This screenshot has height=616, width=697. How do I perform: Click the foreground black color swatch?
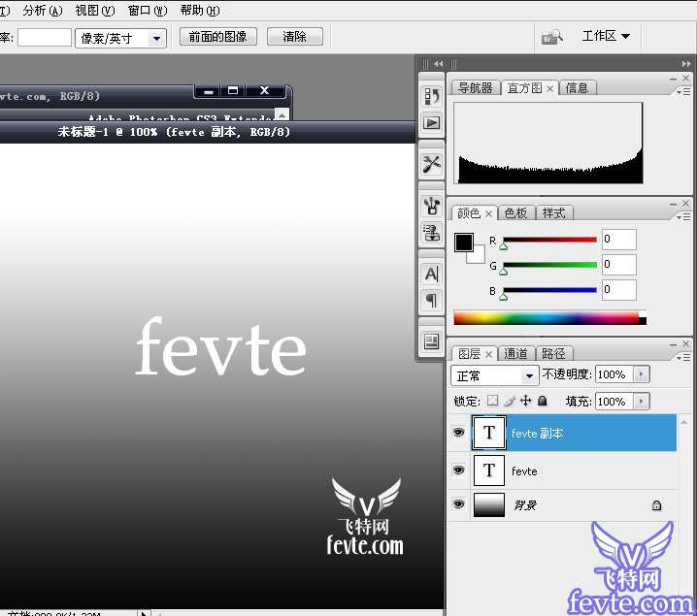[x=464, y=243]
